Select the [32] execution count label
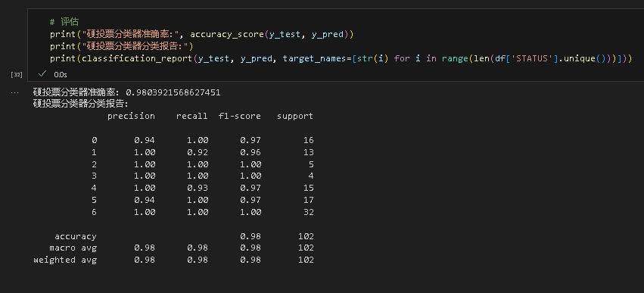 click(x=17, y=75)
